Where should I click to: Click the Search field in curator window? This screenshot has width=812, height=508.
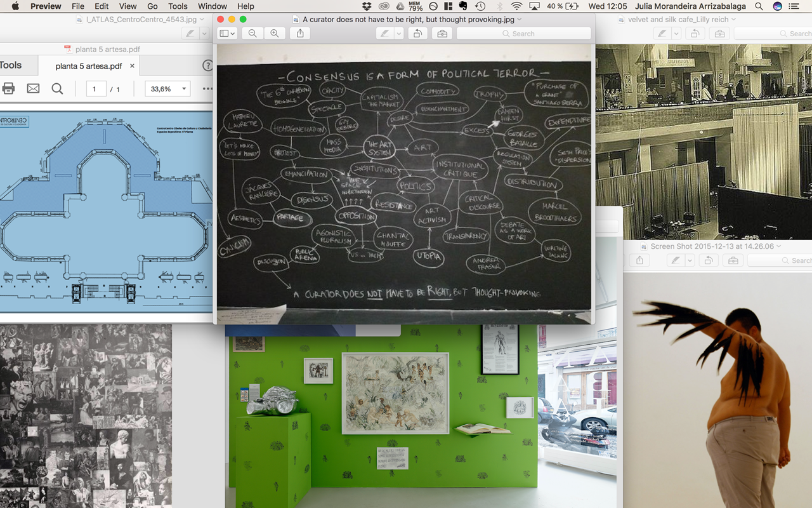tap(523, 34)
